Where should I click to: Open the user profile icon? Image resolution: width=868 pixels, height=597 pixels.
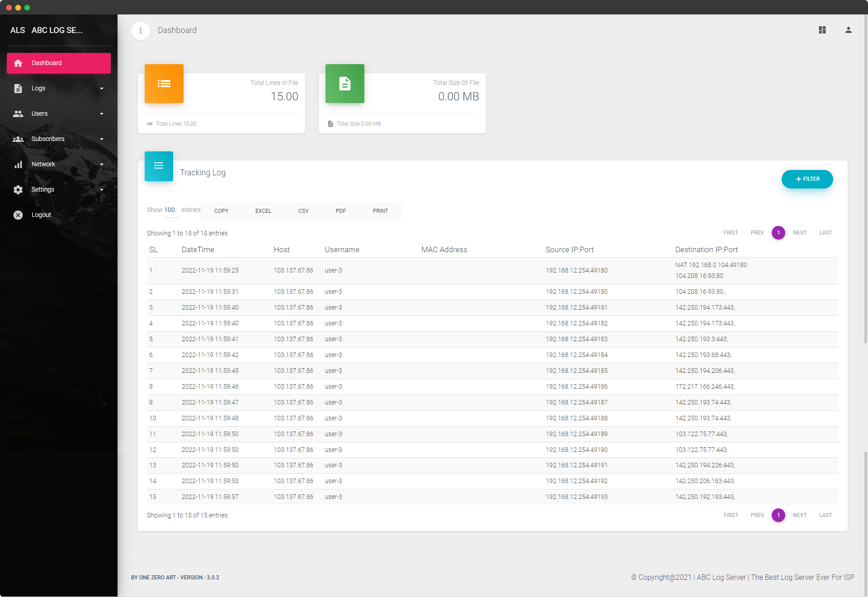point(849,30)
